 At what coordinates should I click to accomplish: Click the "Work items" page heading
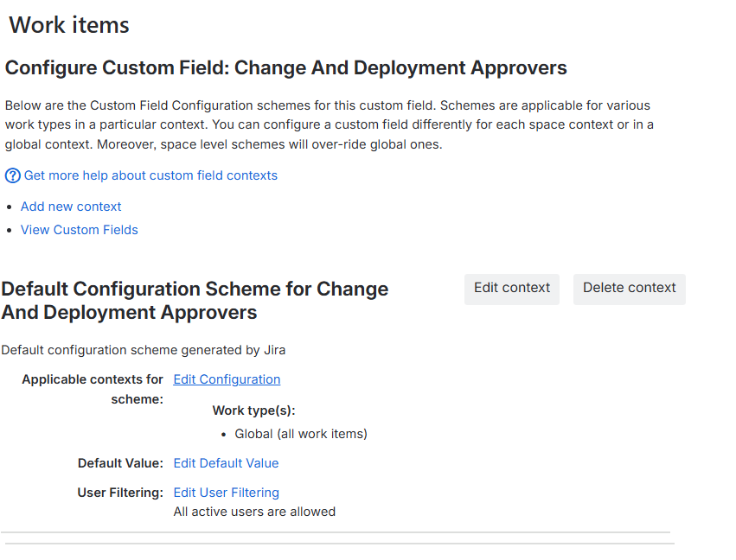click(x=69, y=25)
